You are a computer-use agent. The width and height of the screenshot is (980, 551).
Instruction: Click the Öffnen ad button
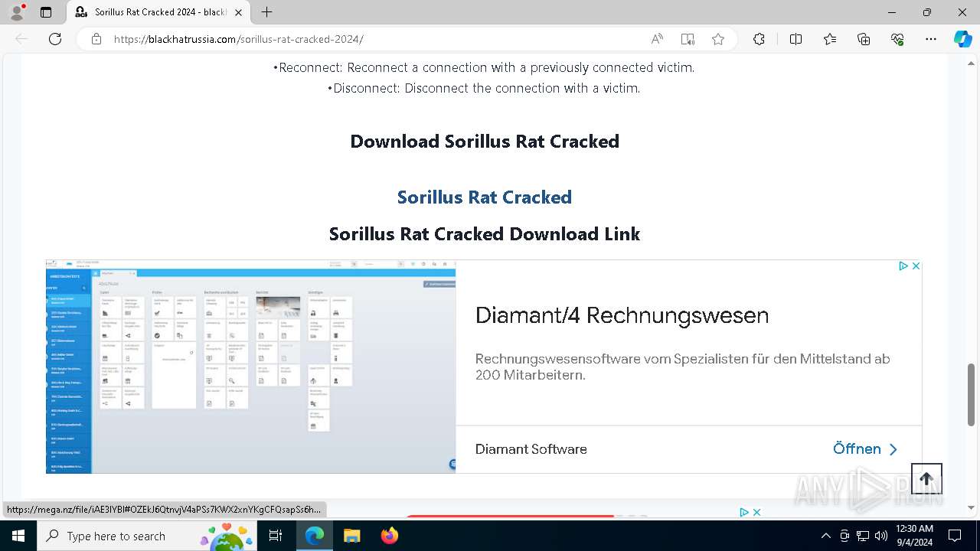865,449
